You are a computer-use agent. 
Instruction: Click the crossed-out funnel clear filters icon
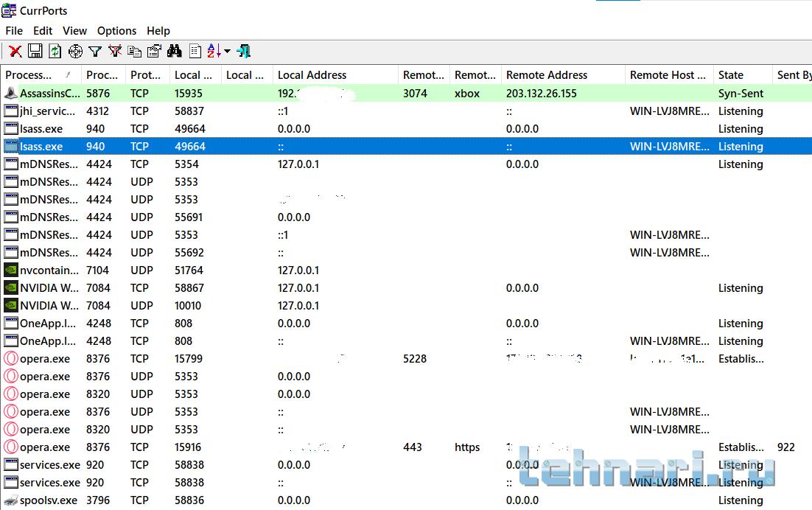pos(114,51)
